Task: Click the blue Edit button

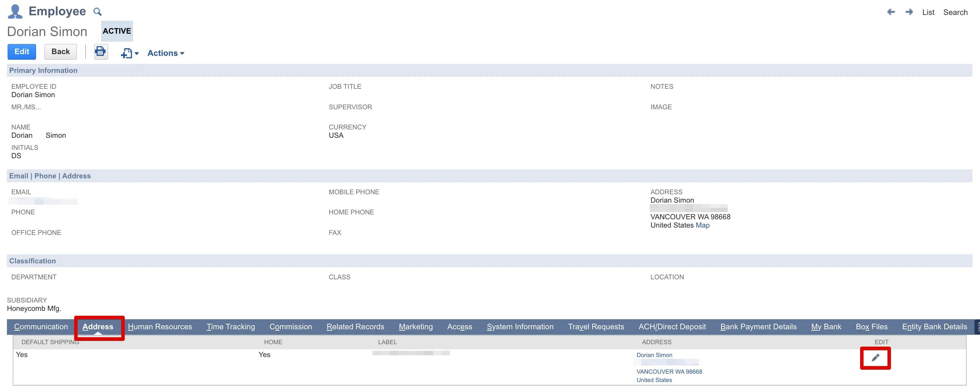Action: (22, 52)
